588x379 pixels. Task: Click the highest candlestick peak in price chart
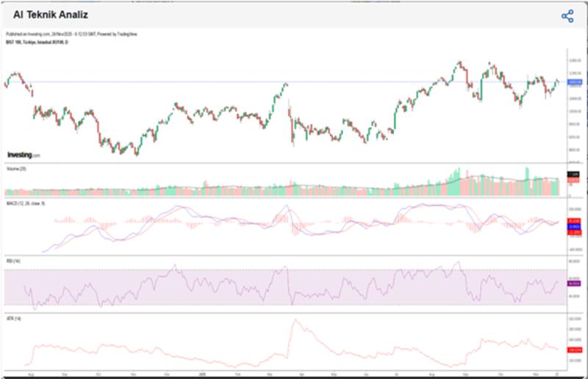[460, 63]
